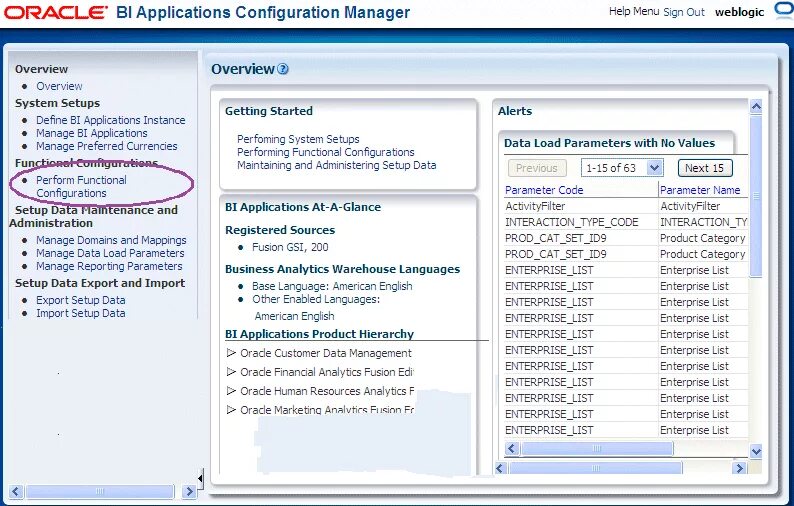Open Export Setup Data link

81,300
